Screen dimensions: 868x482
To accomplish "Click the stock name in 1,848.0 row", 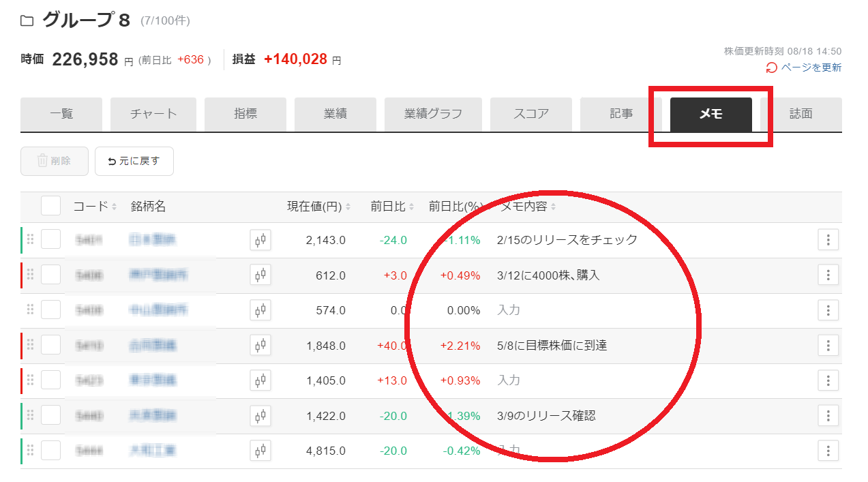I will coord(153,346).
